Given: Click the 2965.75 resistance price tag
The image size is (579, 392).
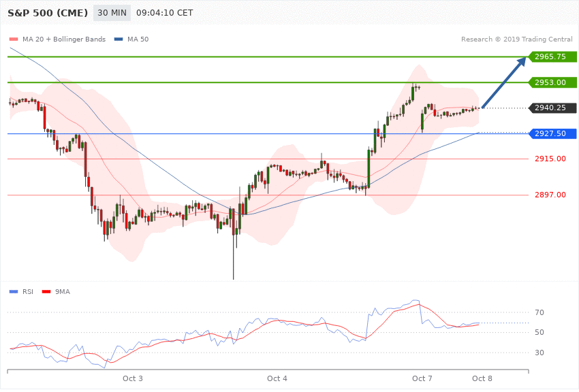Looking at the screenshot, I should [x=552, y=56].
